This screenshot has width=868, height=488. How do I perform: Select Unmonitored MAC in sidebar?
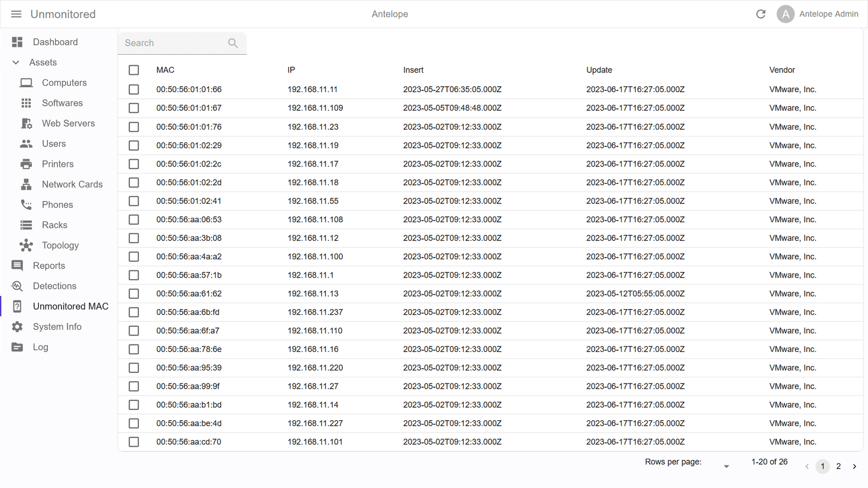(71, 306)
